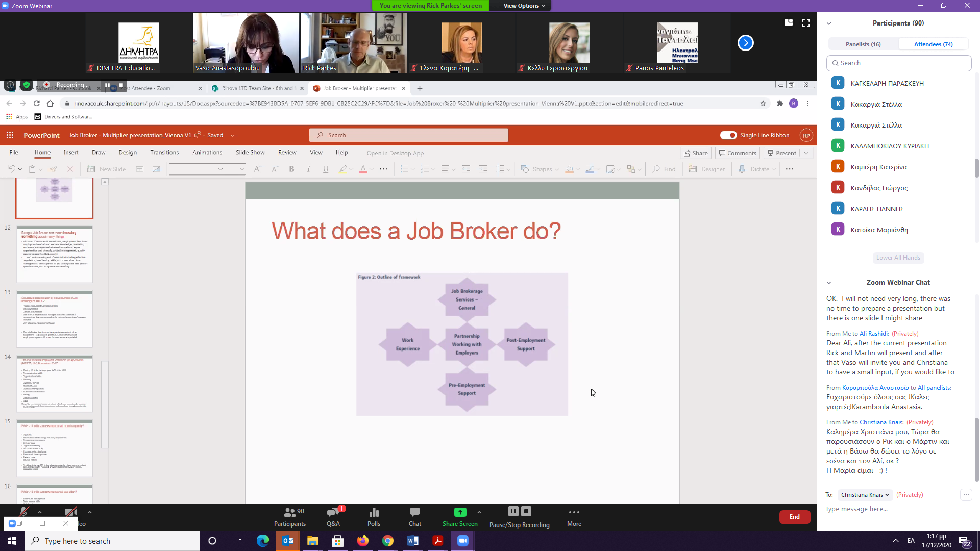980x551 pixels.
Task: Click the green Share Screen icon
Action: pos(460,512)
